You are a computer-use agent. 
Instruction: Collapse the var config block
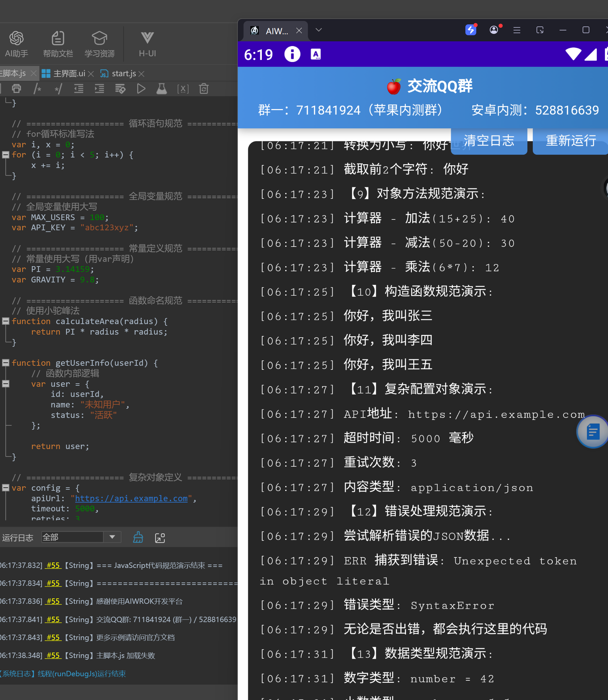tap(6, 488)
